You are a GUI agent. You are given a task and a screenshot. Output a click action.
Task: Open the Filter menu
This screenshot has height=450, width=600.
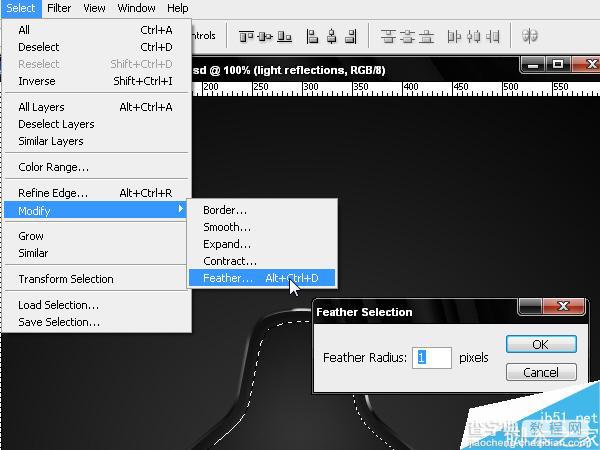point(59,8)
